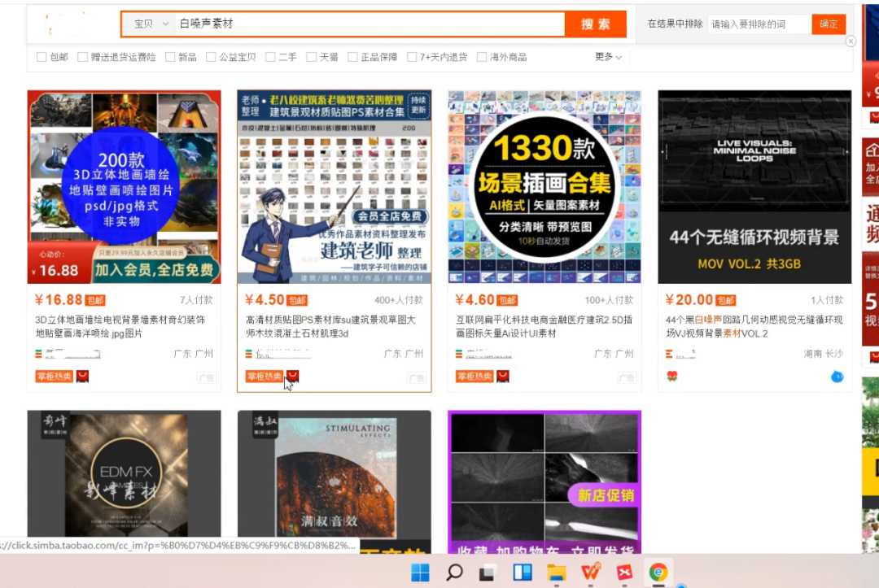
Task: Open the shop bag icon next to 掌柜热卖 on the texture pack listing
Action: [291, 376]
